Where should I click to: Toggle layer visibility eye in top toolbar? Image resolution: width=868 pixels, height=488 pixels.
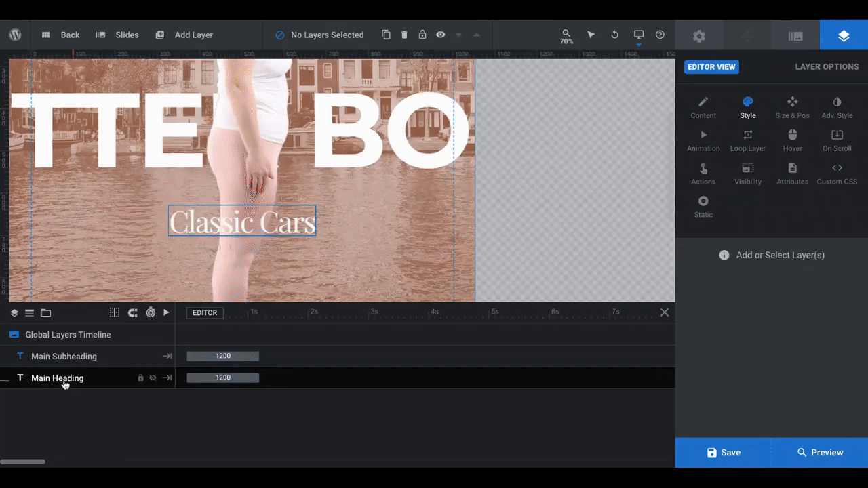441,35
